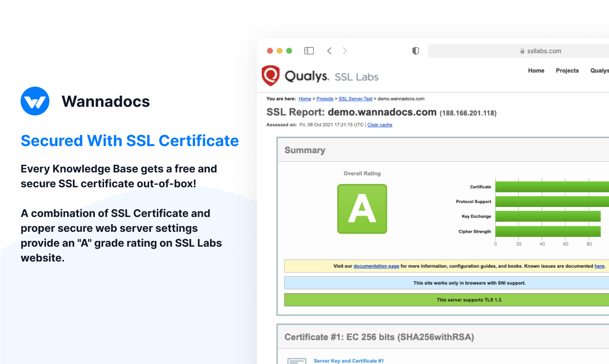Go back with the browser back arrow
The image size is (609, 364).
click(x=329, y=51)
